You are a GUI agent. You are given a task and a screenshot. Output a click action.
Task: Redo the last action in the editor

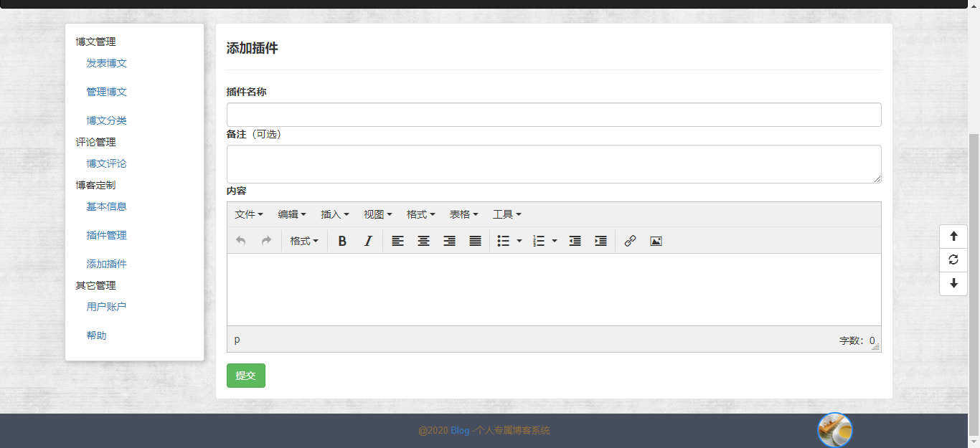pos(266,241)
